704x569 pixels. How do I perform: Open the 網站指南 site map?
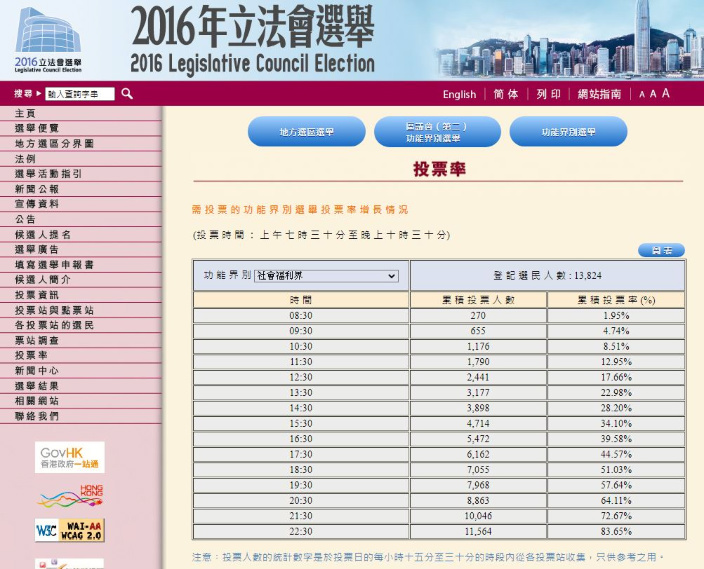coord(599,94)
